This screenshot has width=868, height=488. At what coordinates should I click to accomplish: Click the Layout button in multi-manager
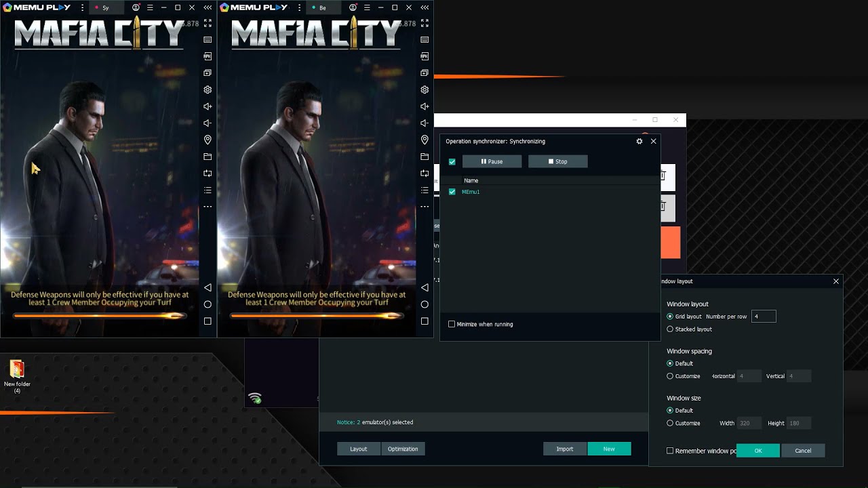click(x=359, y=449)
